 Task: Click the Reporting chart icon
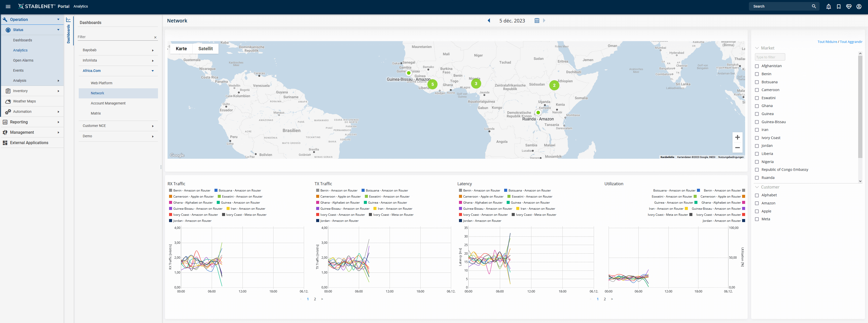[x=5, y=122]
